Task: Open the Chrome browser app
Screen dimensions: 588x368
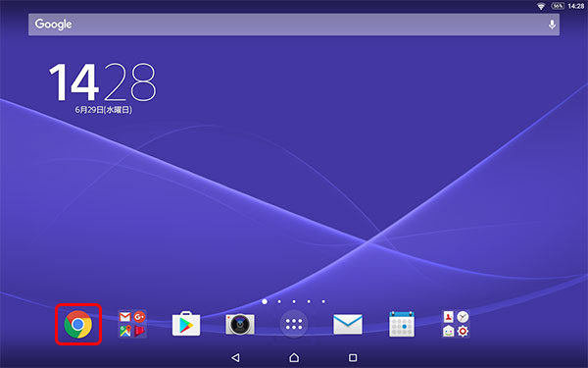Action: point(78,324)
